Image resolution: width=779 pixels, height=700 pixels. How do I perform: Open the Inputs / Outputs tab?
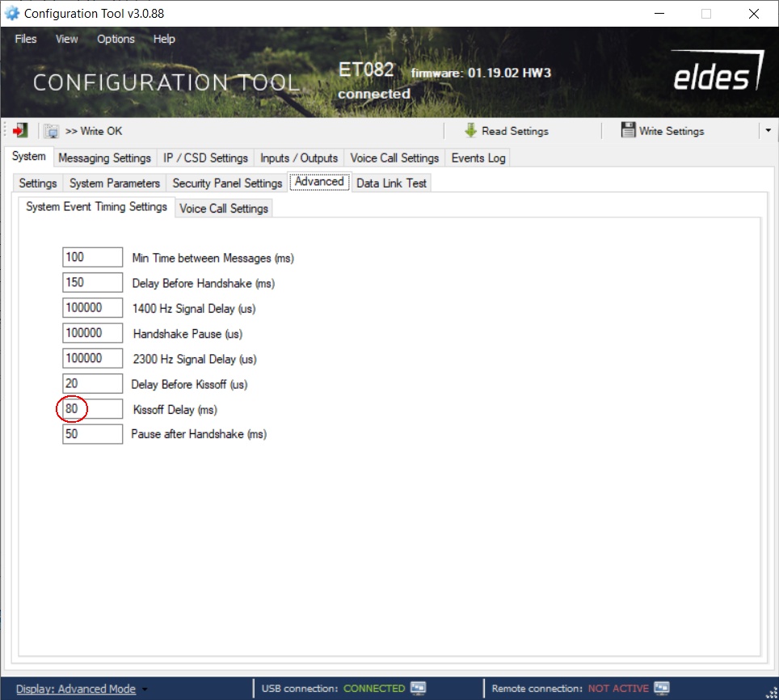click(299, 158)
